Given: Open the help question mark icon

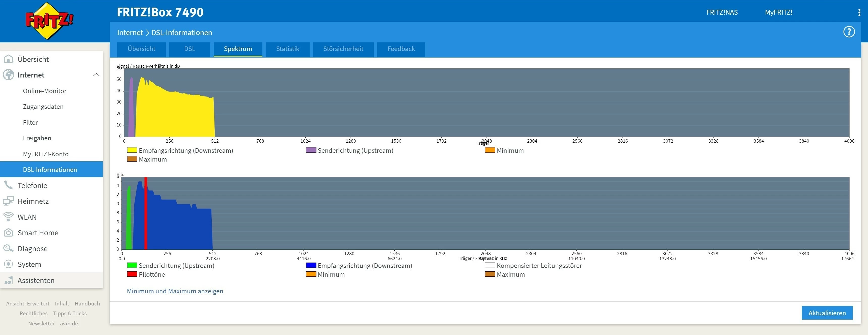Looking at the screenshot, I should [x=849, y=32].
